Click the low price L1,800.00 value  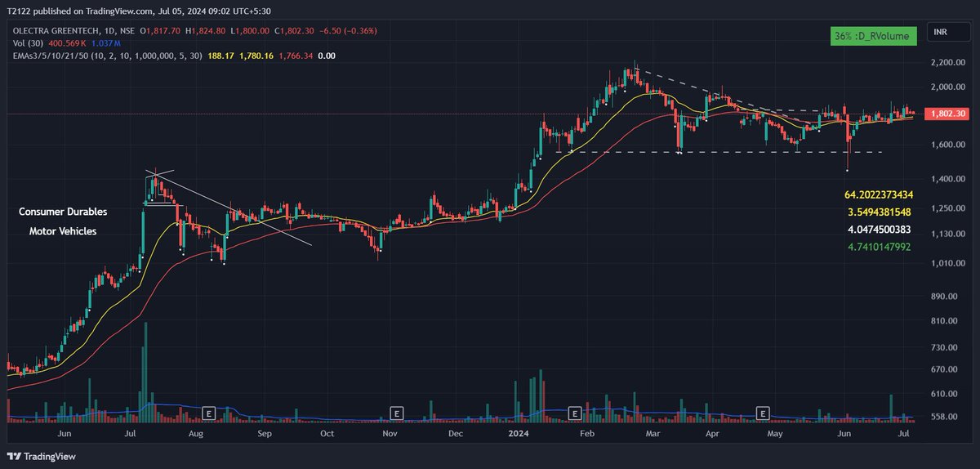pos(251,32)
